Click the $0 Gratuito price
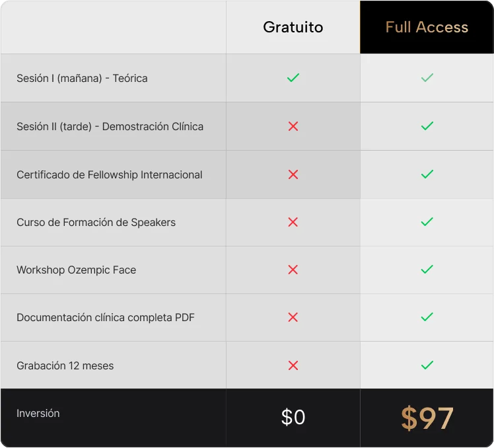This screenshot has width=494, height=448. click(293, 417)
